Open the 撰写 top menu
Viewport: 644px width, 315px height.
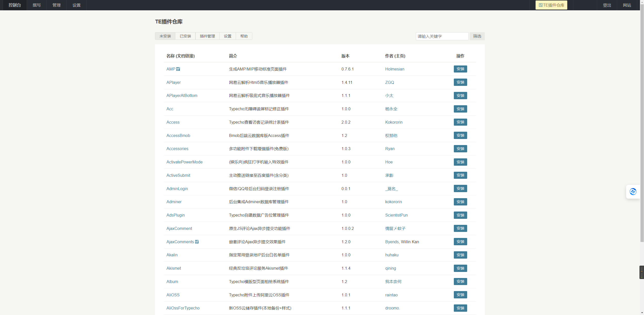point(36,5)
